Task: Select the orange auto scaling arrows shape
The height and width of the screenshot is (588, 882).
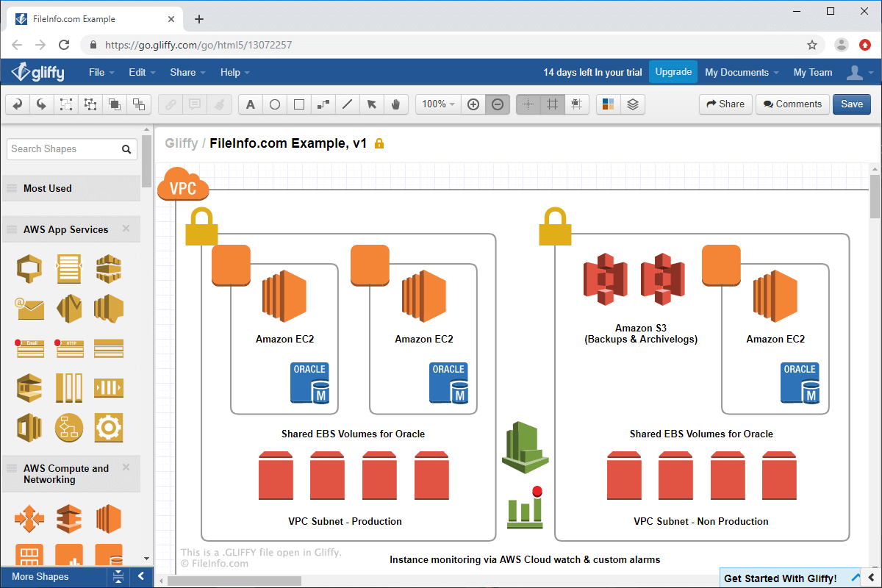Action: point(29,518)
